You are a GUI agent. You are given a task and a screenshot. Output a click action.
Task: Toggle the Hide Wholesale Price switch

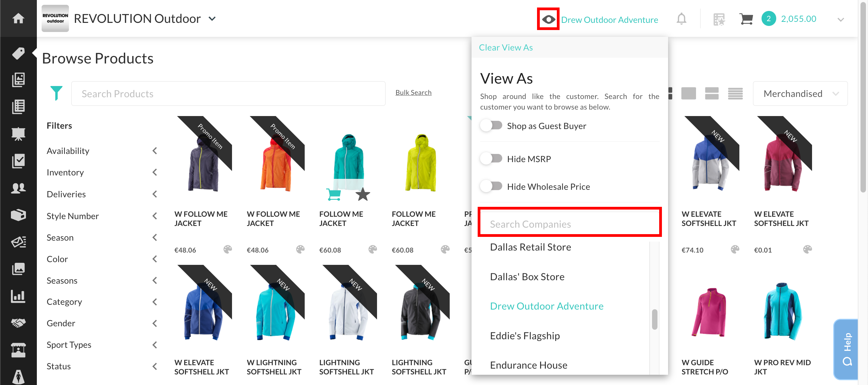click(491, 186)
